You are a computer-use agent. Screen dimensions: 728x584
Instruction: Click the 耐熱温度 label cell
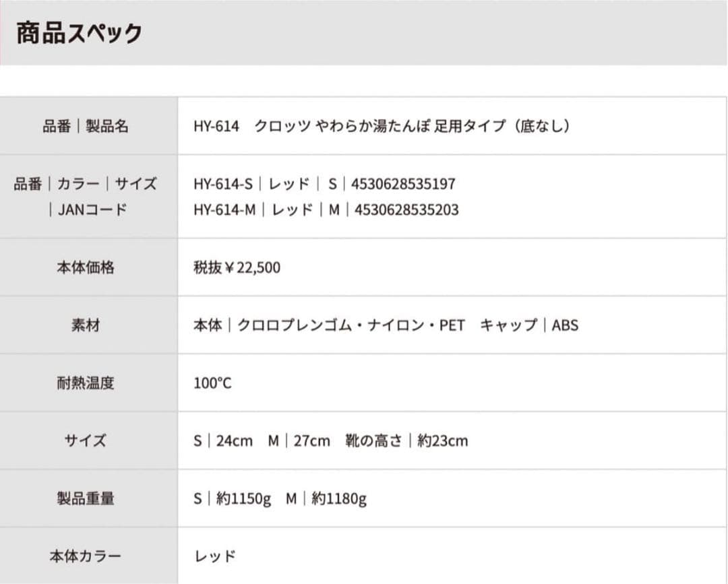click(89, 383)
